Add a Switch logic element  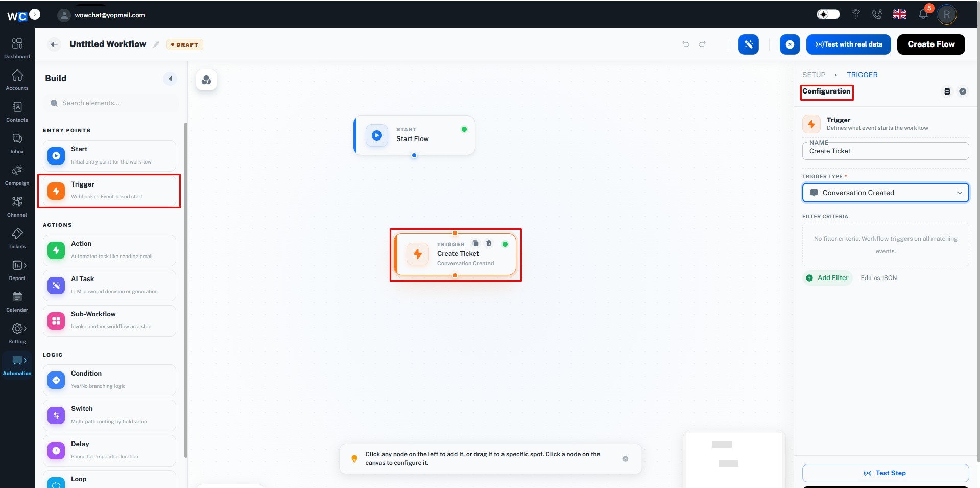click(109, 415)
